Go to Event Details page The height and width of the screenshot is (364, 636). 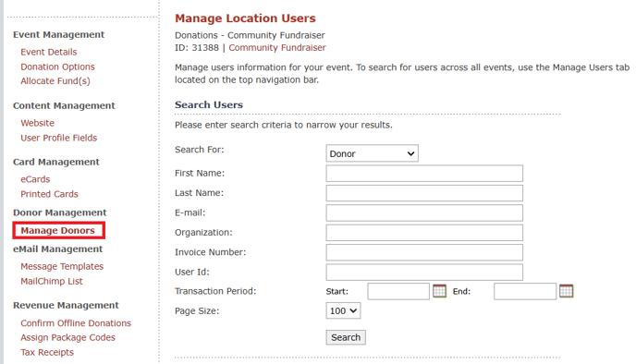[x=49, y=52]
